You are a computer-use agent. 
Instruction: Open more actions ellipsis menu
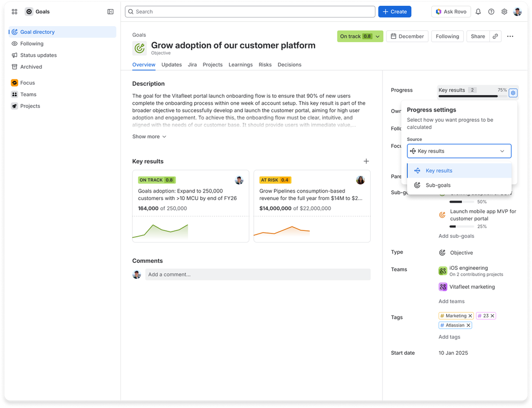tap(510, 36)
